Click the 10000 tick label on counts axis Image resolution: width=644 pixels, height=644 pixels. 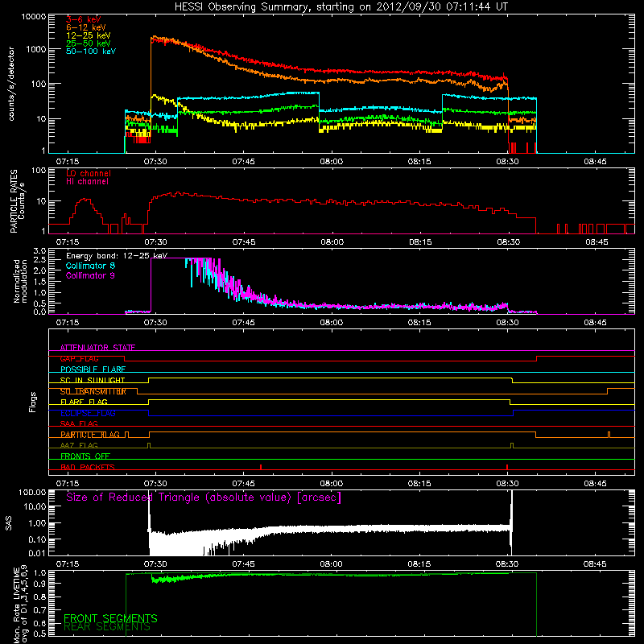click(x=34, y=17)
